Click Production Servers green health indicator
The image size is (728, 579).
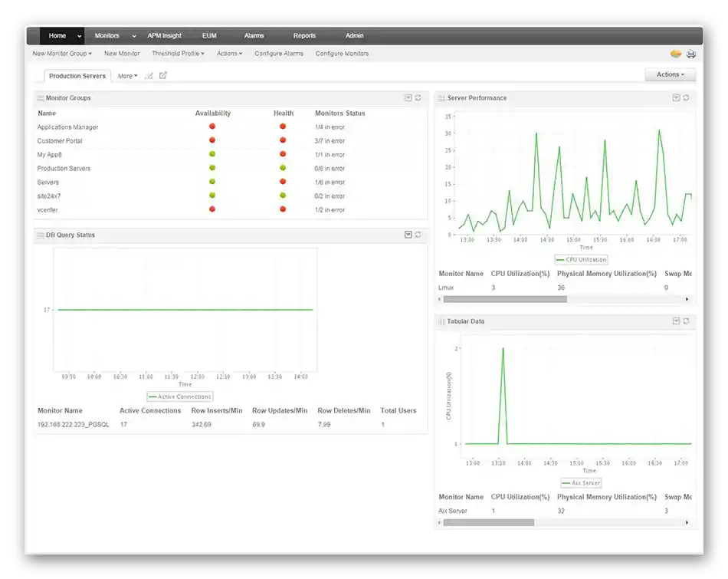pos(283,168)
